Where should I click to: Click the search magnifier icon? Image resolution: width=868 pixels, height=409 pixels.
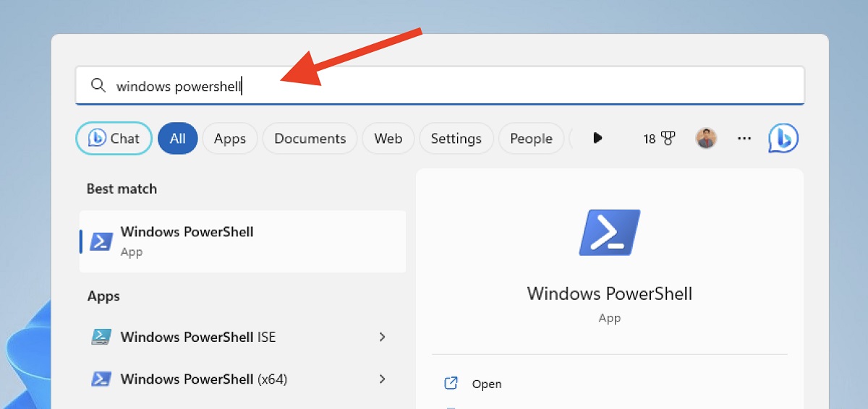pos(98,86)
